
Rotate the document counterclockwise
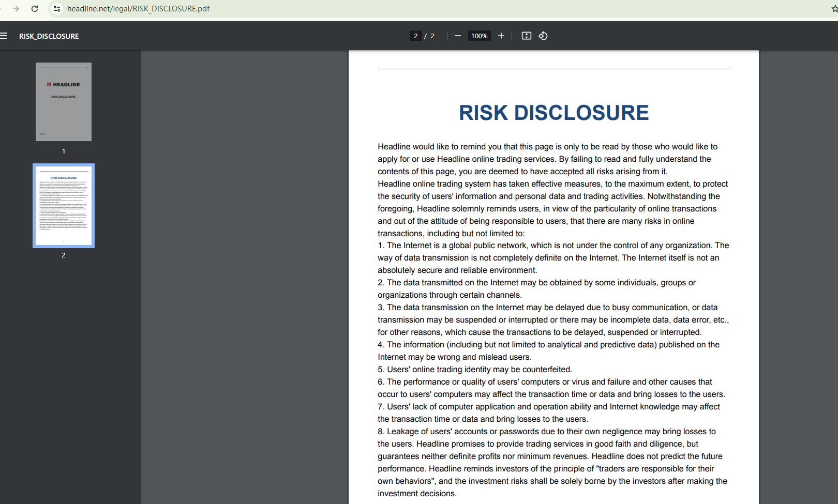(x=543, y=36)
